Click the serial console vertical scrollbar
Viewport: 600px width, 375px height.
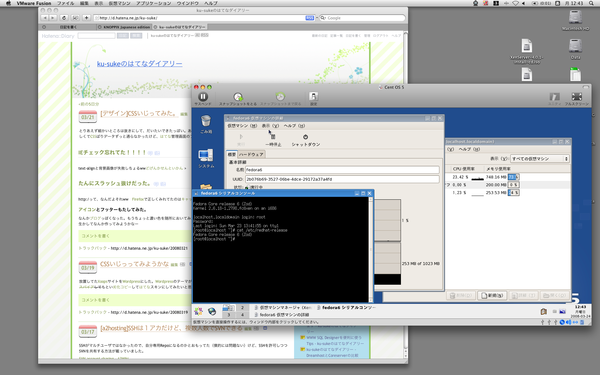[x=370, y=249]
